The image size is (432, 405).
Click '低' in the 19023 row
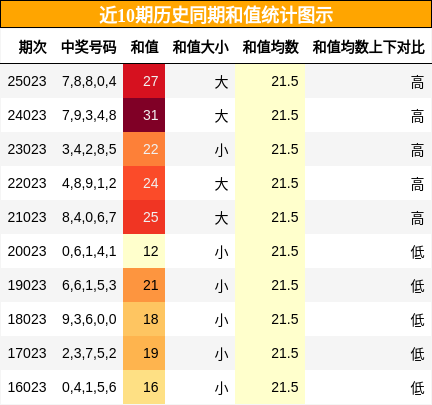[x=417, y=286]
